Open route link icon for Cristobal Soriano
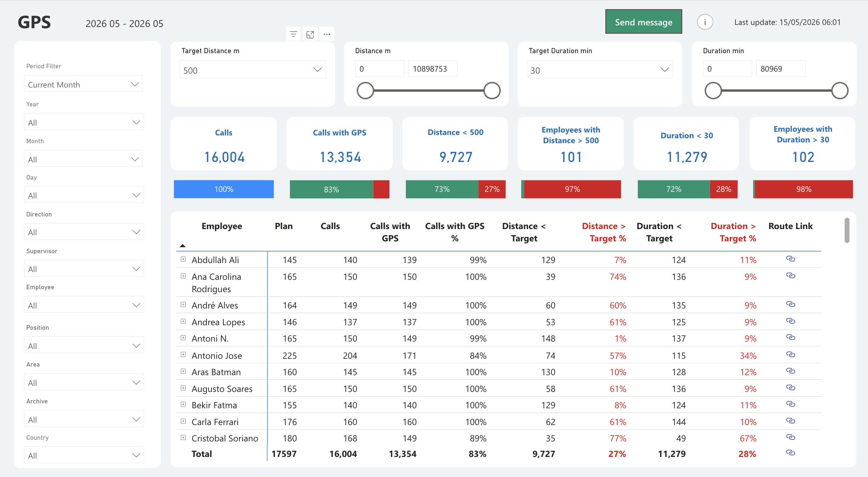The image size is (868, 477). [x=790, y=437]
